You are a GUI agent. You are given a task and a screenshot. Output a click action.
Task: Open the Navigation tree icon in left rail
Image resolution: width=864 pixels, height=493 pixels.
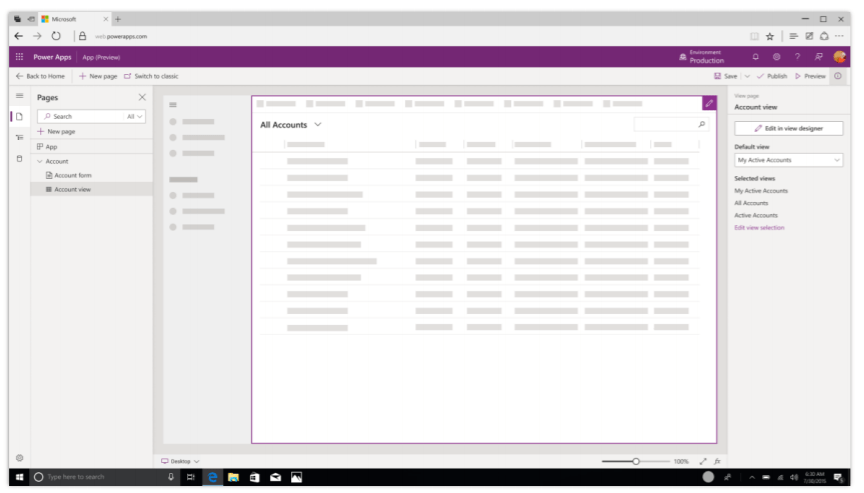pos(19,139)
